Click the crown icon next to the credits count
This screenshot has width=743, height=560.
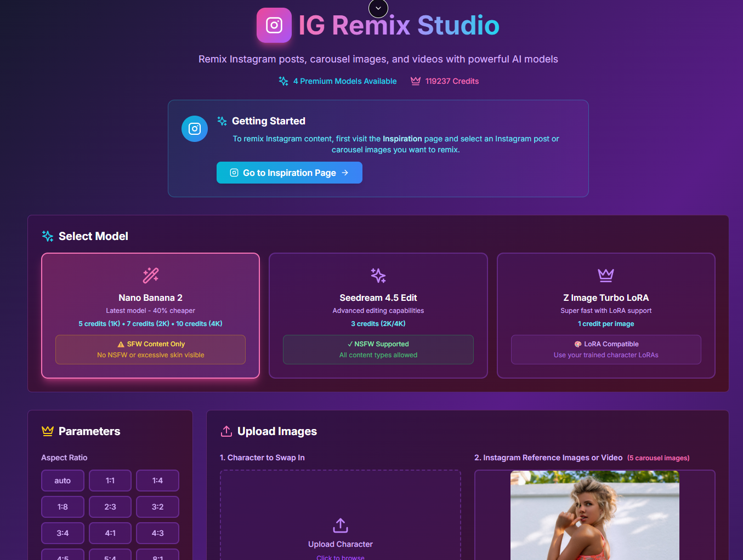click(x=415, y=81)
